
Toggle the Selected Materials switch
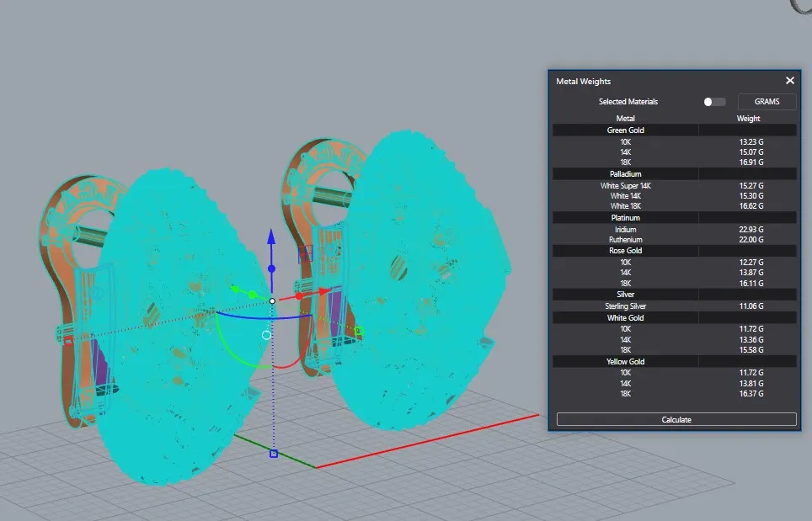pos(714,102)
